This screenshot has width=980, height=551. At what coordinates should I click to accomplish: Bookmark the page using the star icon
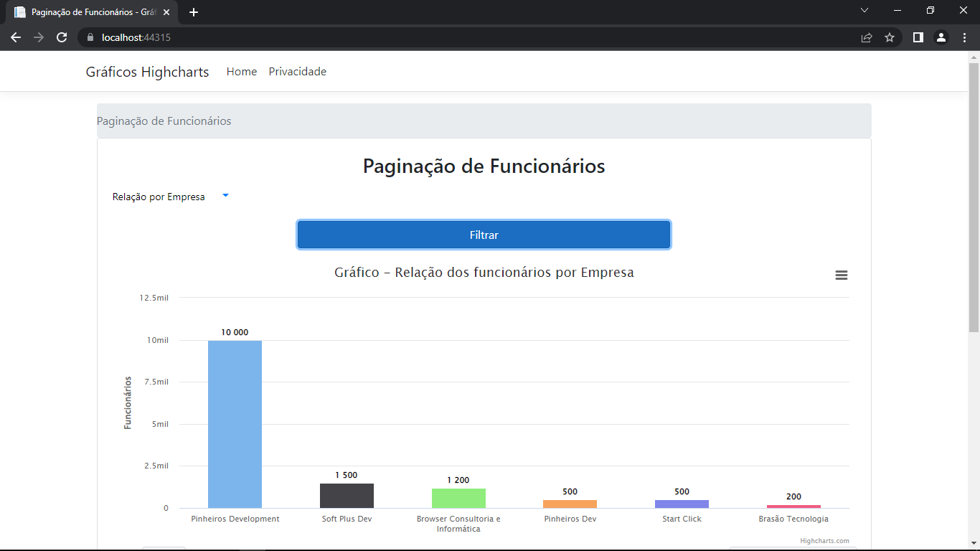[890, 37]
